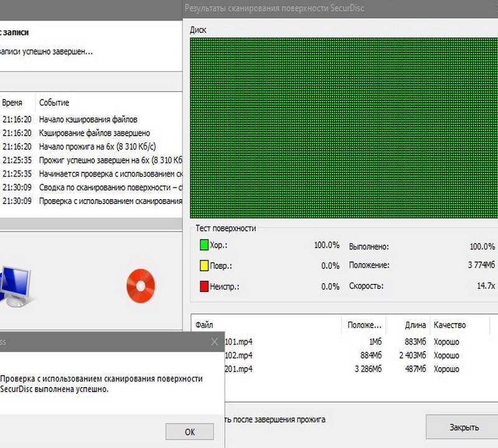Click the red disc icon

pos(140,285)
